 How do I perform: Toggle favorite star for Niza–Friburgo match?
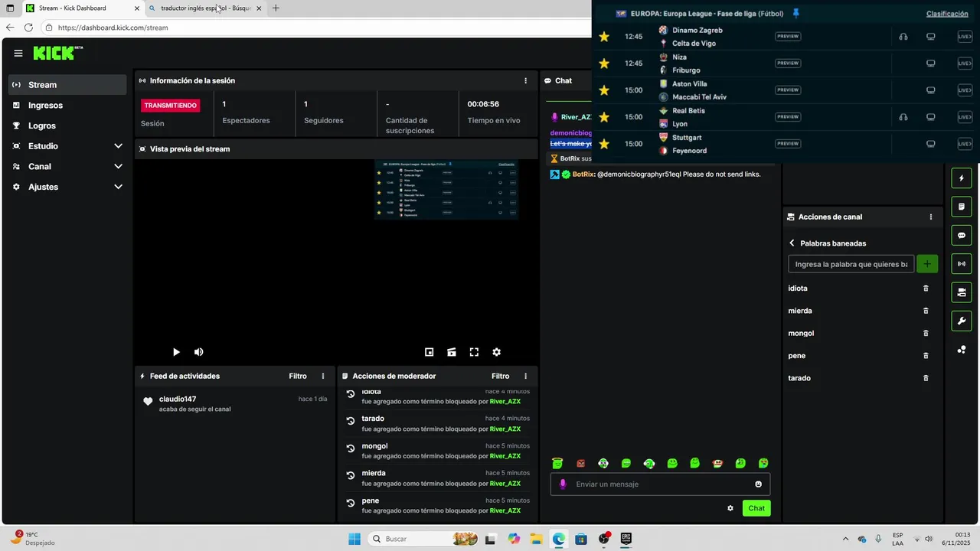(x=604, y=64)
